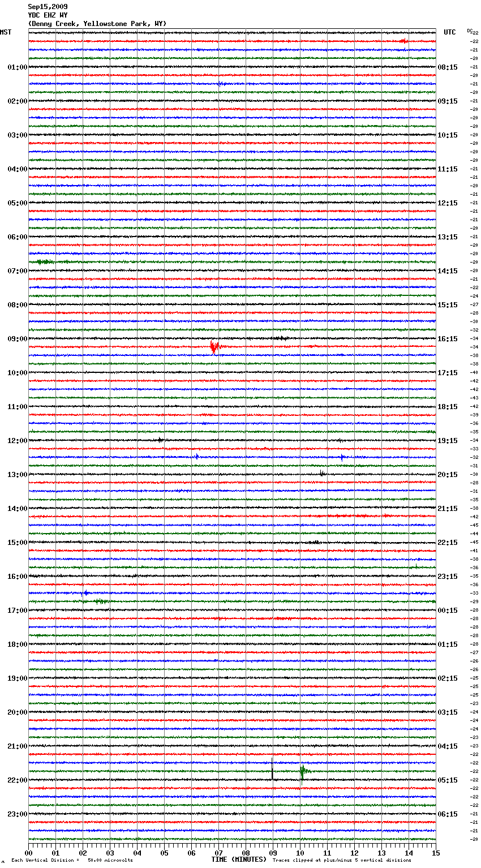Click the '00:15' UTC time label

[448, 611]
